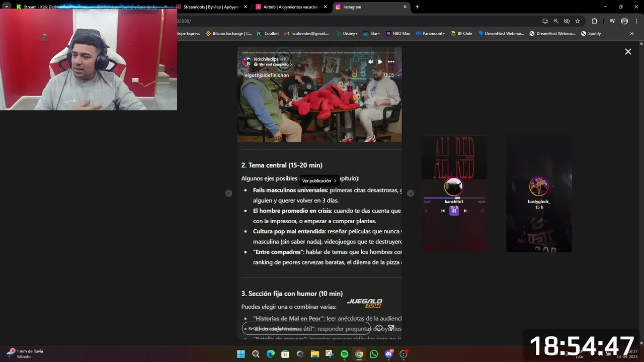Focus the story reply input field
This screenshot has height=362, width=644.
pyautogui.click(x=306, y=329)
